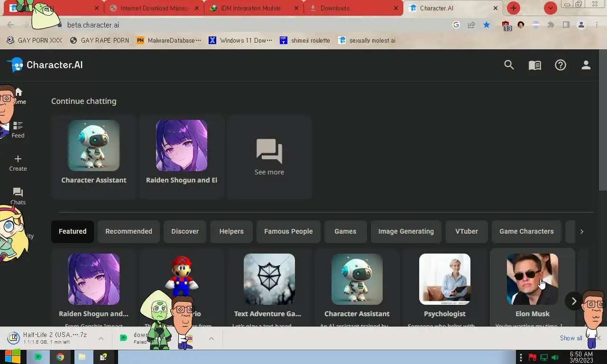607x364 pixels.
Task: Click the network icon in system tray
Action: (x=544, y=357)
